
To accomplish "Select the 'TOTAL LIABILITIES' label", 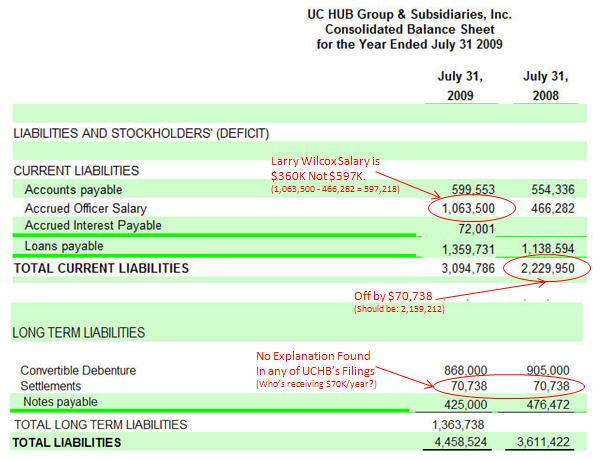I will coord(67,442).
